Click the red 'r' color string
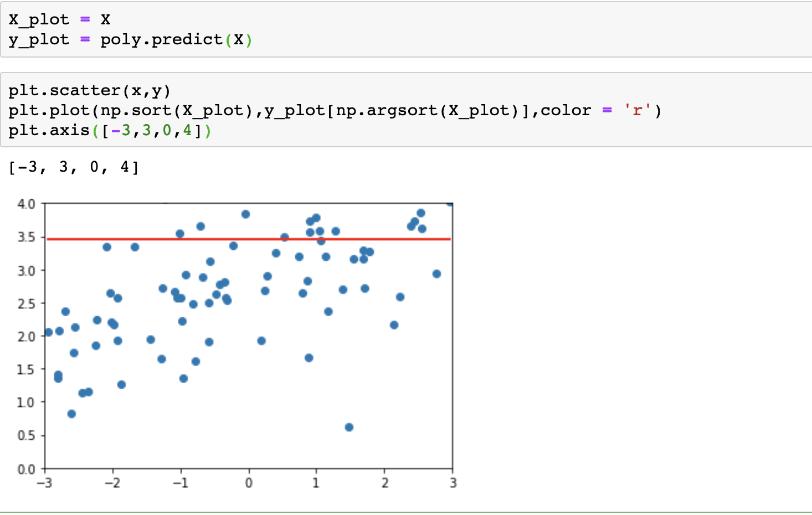The height and width of the screenshot is (515, 812). pos(638,111)
